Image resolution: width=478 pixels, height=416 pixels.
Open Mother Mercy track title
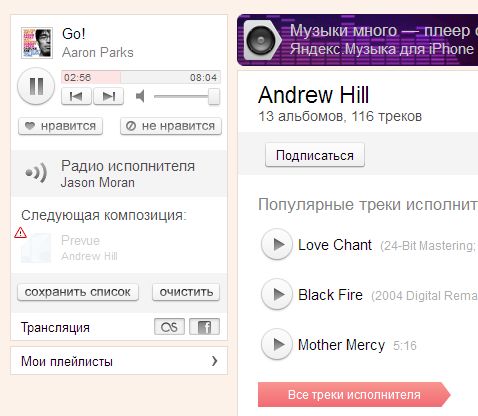click(341, 345)
